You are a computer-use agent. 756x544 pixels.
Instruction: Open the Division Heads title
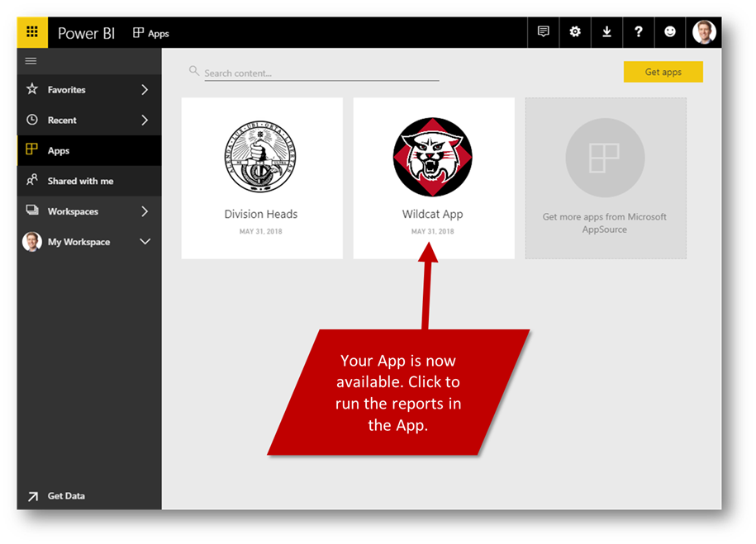pos(261,214)
